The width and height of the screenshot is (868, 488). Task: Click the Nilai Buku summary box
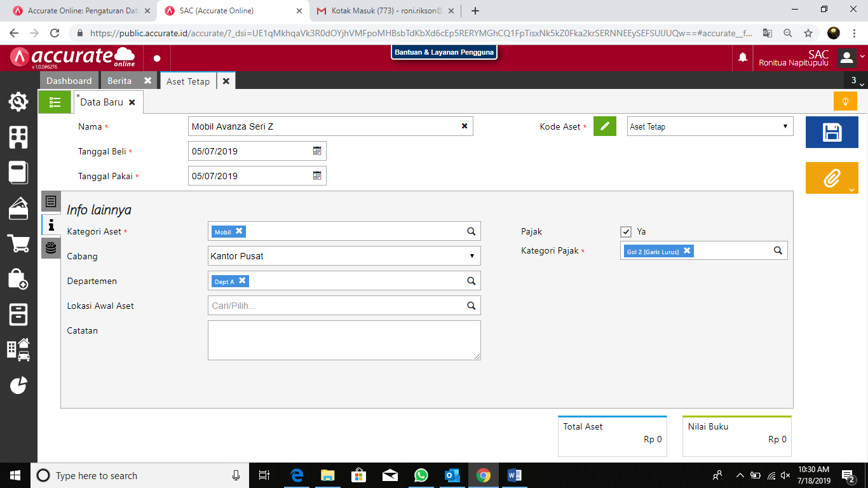(737, 436)
